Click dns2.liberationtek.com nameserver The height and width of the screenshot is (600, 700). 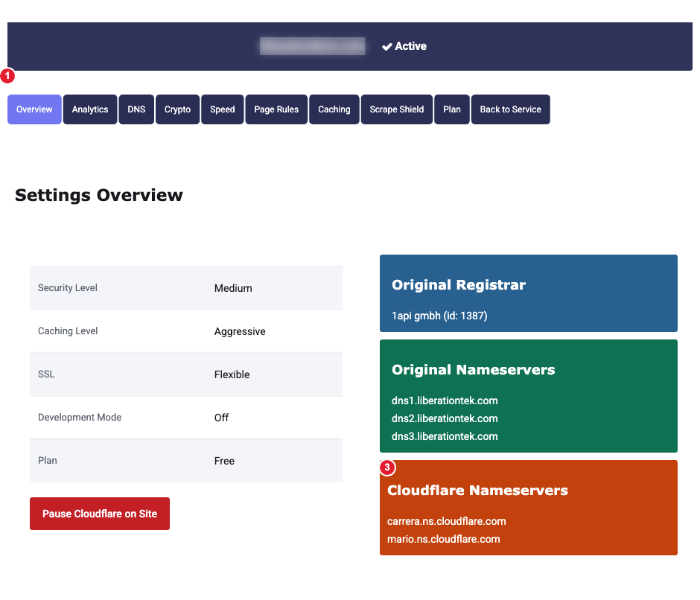pyautogui.click(x=445, y=418)
